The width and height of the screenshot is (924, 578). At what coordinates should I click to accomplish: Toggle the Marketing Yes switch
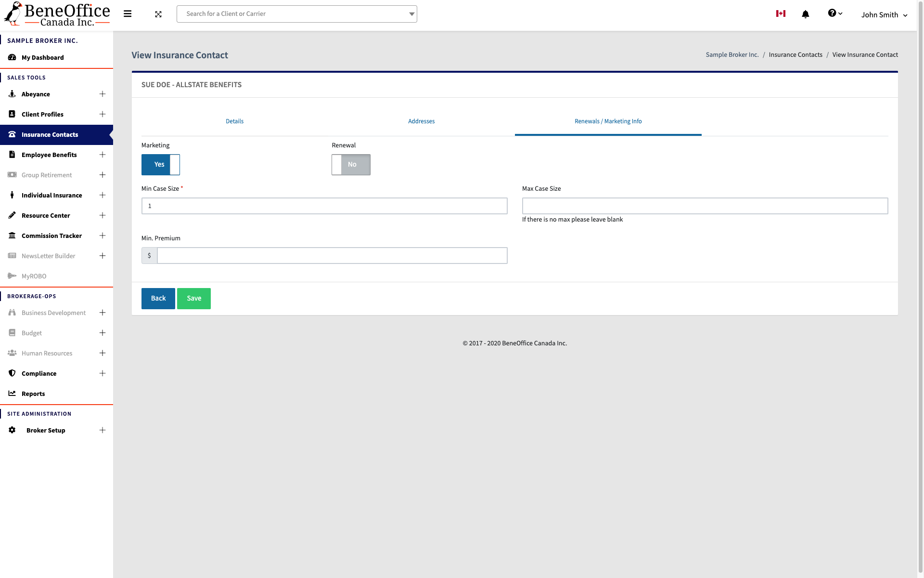(161, 165)
